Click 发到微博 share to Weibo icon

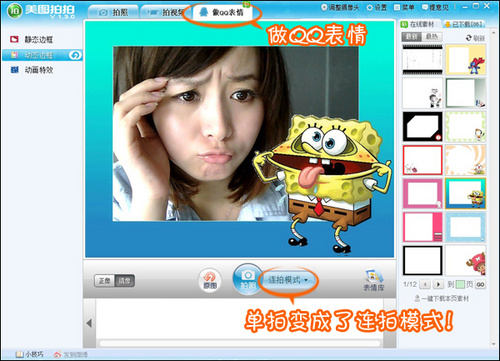point(57,354)
